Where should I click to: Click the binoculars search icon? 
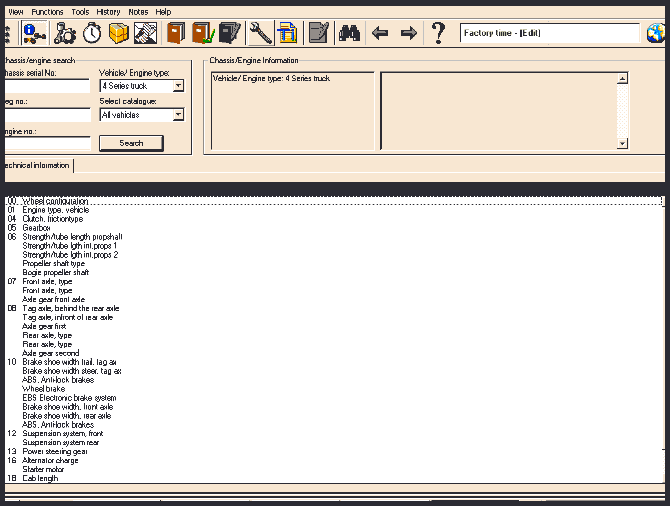[x=349, y=33]
